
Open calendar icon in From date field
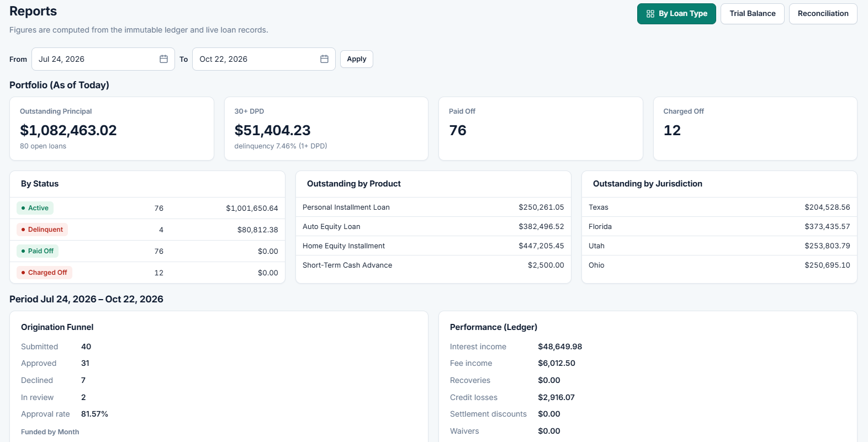163,59
